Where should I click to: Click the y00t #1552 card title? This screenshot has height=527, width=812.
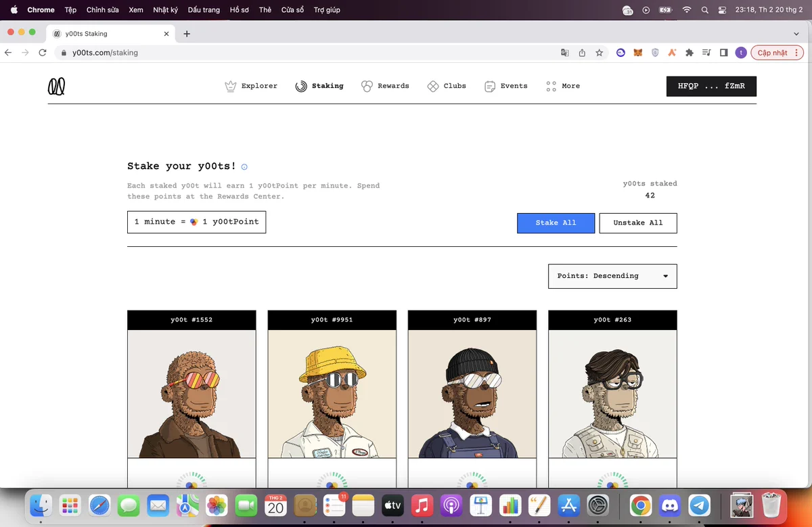point(191,320)
